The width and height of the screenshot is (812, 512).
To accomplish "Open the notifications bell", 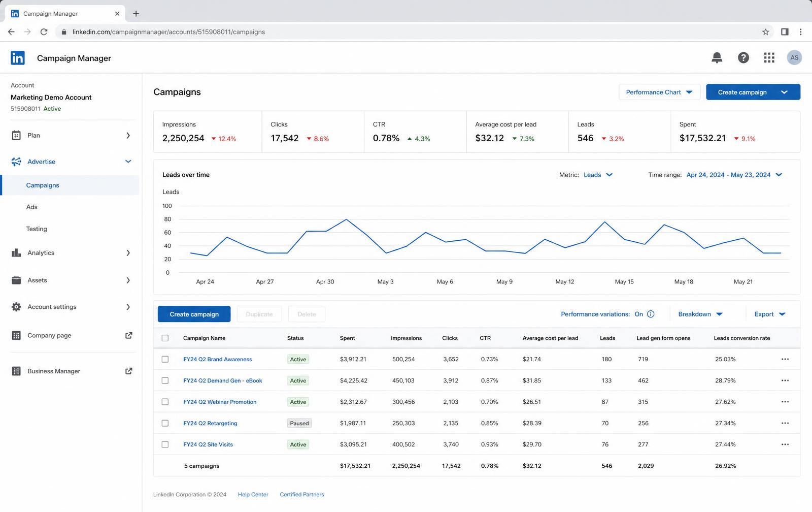I will coord(717,58).
